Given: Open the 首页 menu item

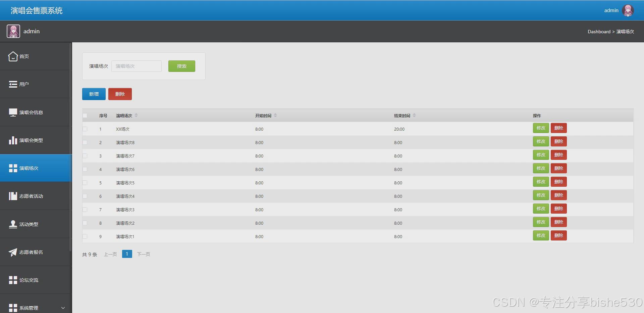Looking at the screenshot, I should pyautogui.click(x=36, y=56).
